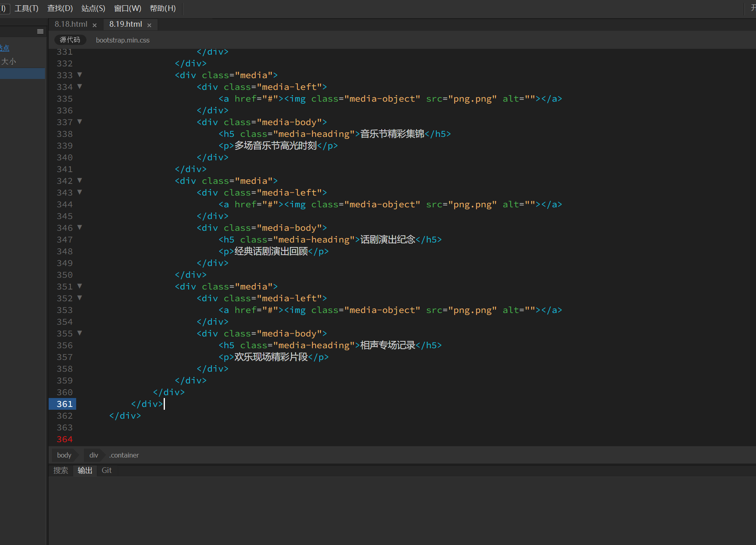The width and height of the screenshot is (756, 545).
Task: Click the heading text 相声专场记录
Action: click(x=388, y=345)
